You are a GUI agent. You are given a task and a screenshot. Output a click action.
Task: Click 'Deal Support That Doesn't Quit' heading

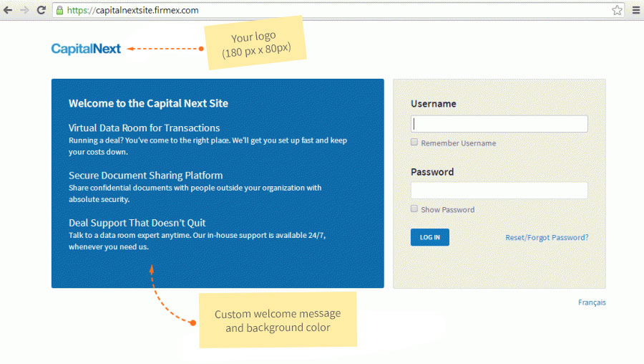(137, 223)
